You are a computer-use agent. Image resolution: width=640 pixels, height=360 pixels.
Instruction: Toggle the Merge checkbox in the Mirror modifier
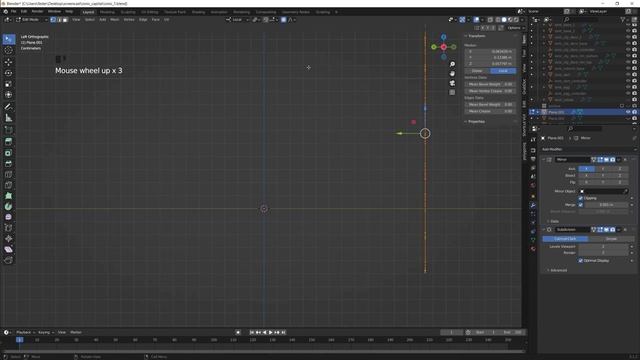coord(581,204)
